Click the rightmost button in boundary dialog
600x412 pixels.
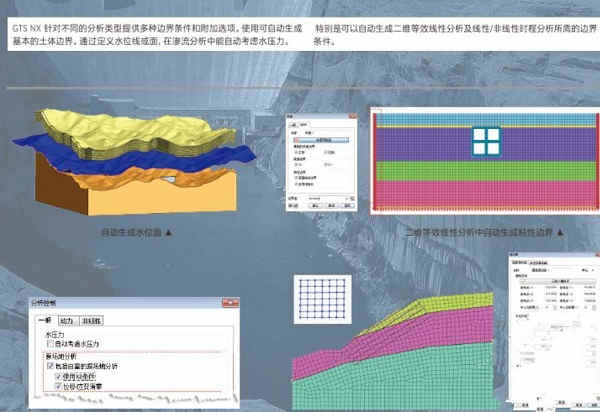347,206
